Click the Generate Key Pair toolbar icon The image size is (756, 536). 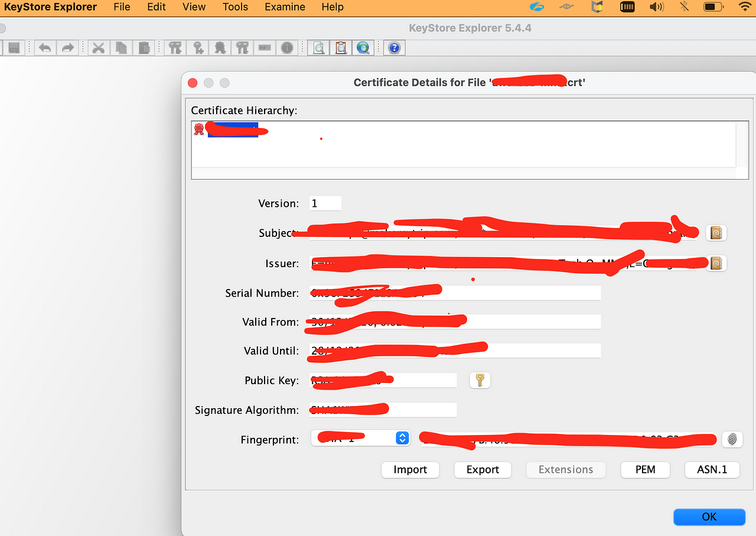pos(175,48)
